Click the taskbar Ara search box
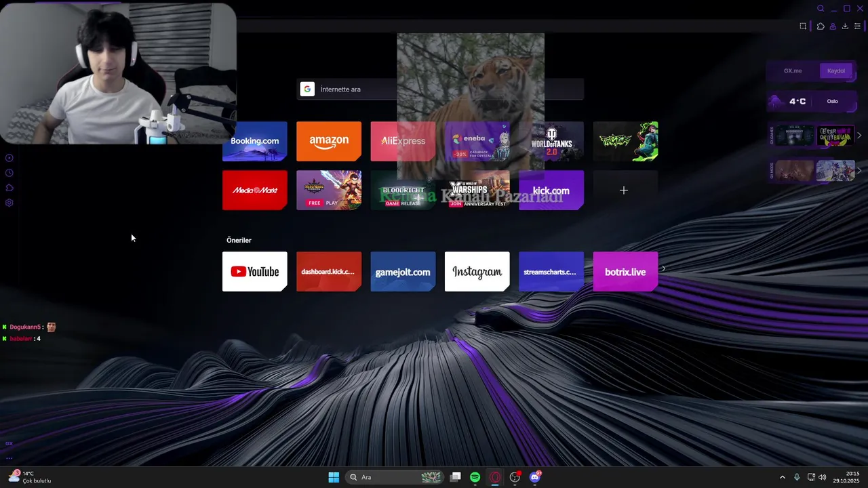Image resolution: width=868 pixels, height=488 pixels. 395,477
